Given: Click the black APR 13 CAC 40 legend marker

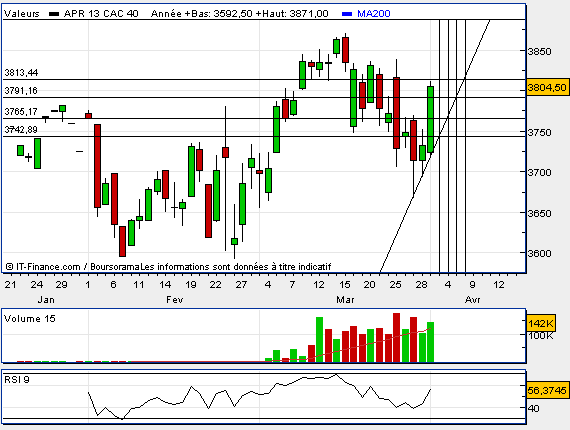Looking at the screenshot, I should click(x=54, y=14).
